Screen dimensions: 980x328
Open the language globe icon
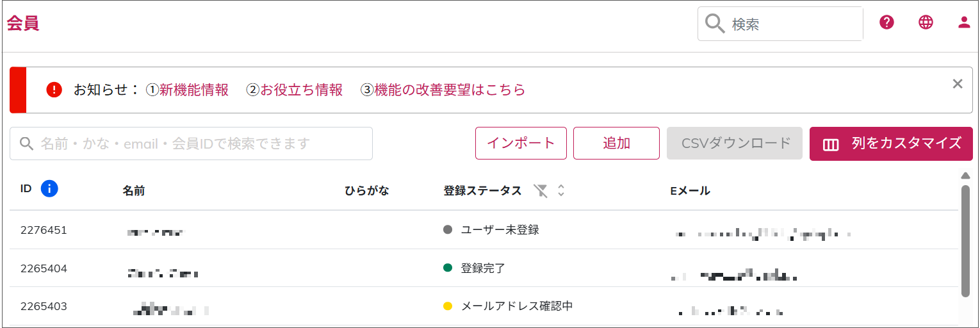tap(926, 22)
